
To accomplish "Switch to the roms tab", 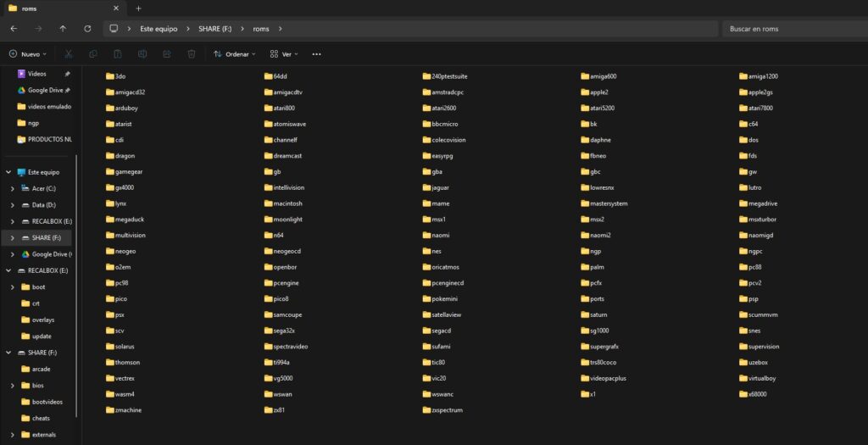I will pos(51,8).
